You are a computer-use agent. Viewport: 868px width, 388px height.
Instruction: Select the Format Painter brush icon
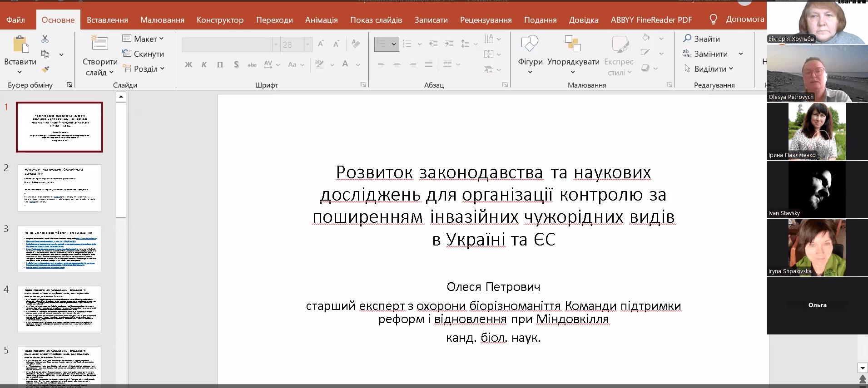coord(45,69)
